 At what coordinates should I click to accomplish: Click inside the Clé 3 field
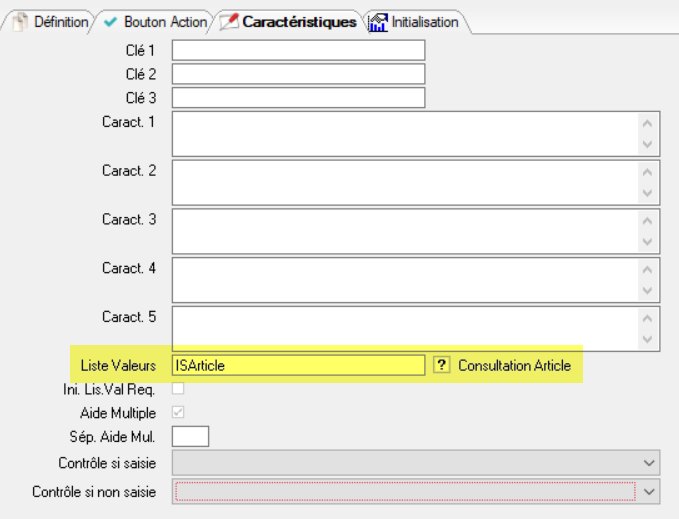coord(298,98)
